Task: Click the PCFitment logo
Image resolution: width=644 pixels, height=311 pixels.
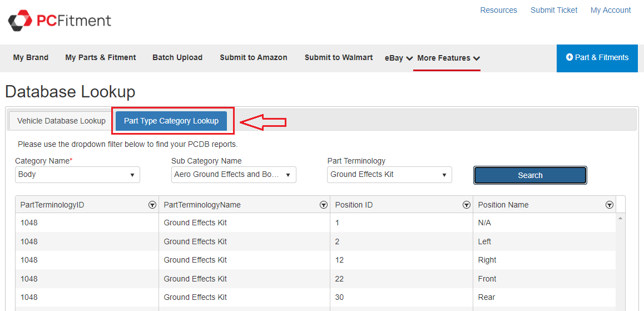Action: tap(60, 21)
